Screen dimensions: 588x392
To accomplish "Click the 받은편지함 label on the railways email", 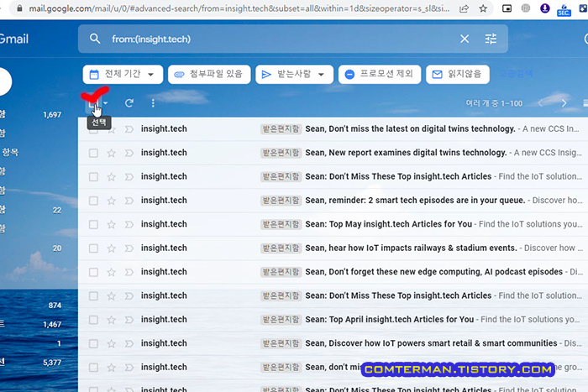I will [x=281, y=248].
